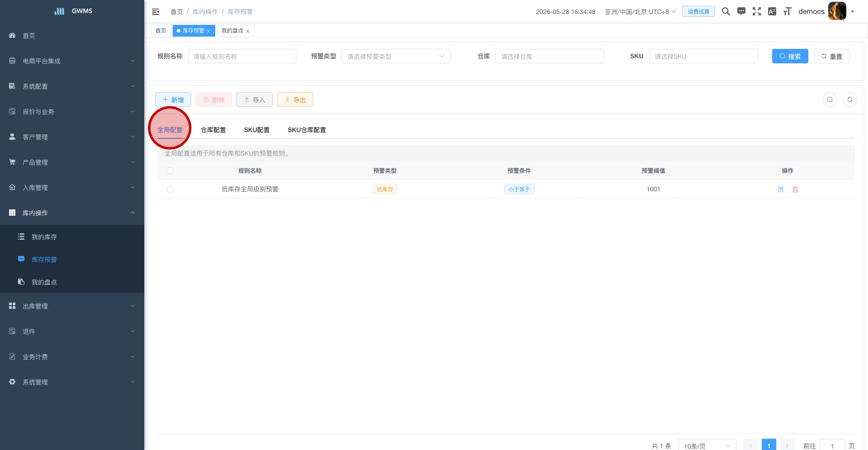This screenshot has width=868, height=450.
Task: Open the font size adjustment icon
Action: coord(788,11)
